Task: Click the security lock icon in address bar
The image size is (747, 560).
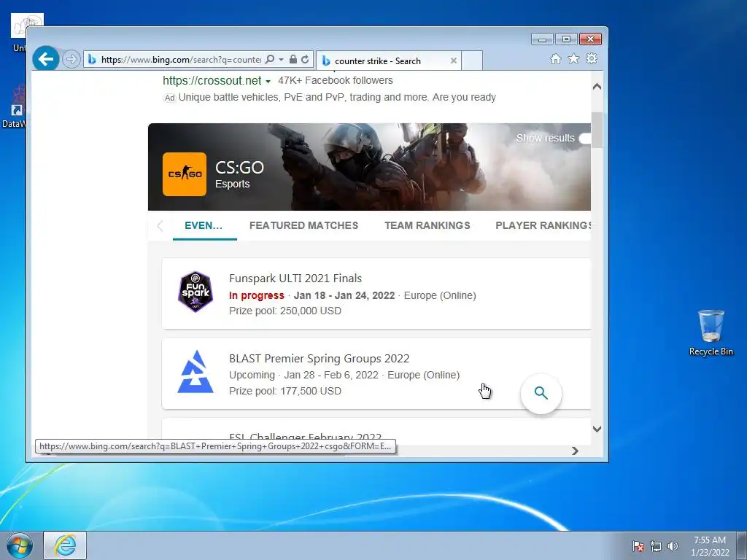Action: tap(293, 60)
